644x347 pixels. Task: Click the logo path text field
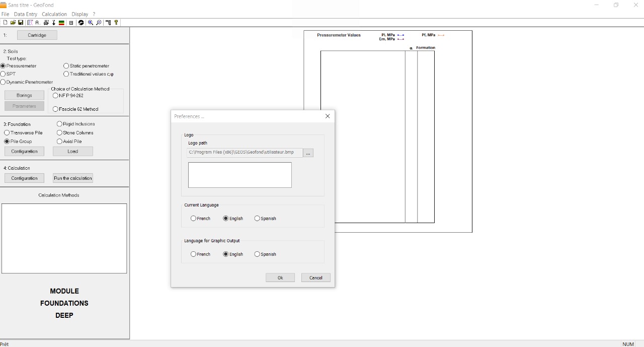pos(245,153)
